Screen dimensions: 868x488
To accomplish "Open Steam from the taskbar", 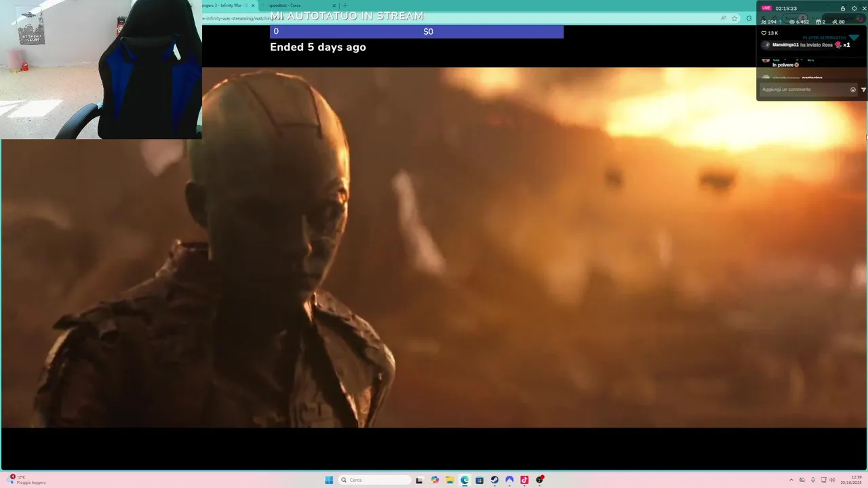I will 494,480.
